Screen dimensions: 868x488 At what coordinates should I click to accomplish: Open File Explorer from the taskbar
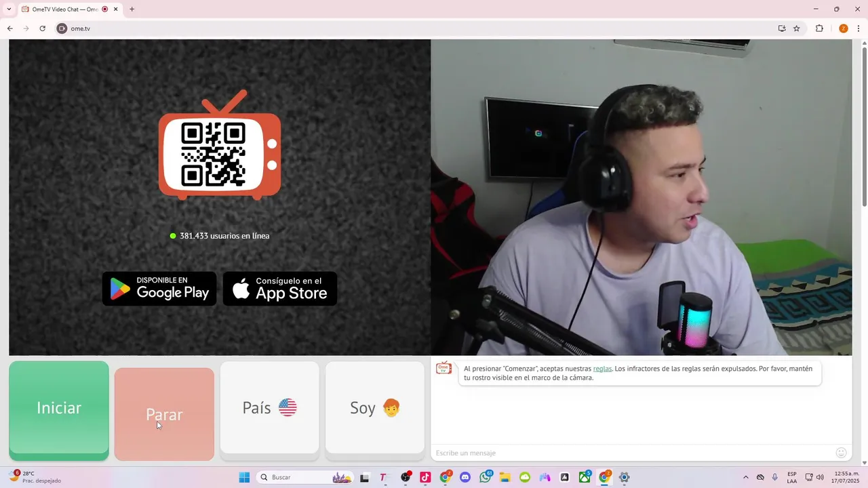[x=505, y=477]
